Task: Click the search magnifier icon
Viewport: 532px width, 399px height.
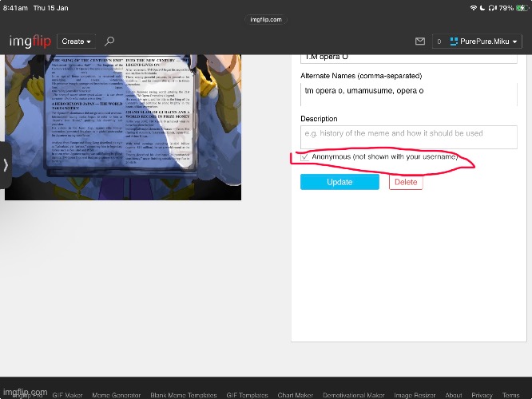Action: pos(109,41)
